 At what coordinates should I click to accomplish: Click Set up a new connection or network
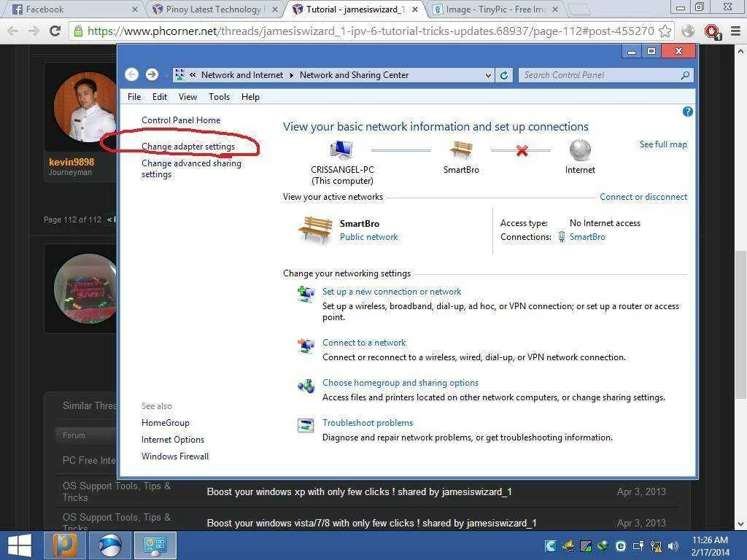click(392, 292)
